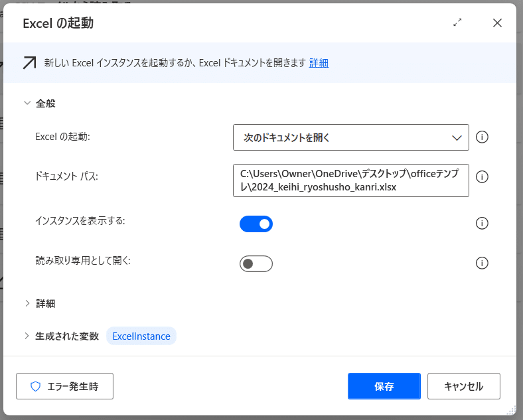
Task: Open the Excel の起動 dropdown
Action: (x=351, y=137)
